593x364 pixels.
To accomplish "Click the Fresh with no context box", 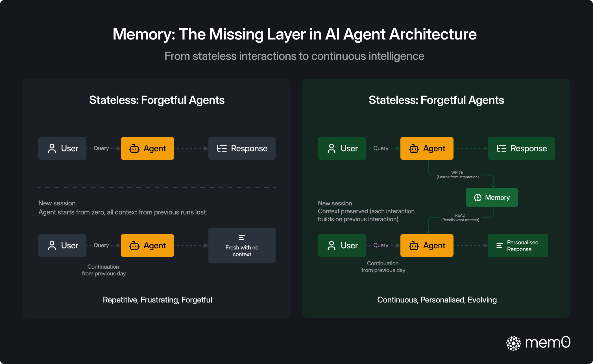I will [242, 245].
